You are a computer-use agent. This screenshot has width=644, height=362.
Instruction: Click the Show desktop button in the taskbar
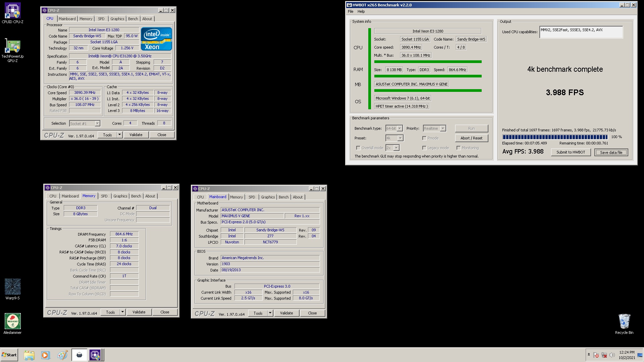pos(640,355)
